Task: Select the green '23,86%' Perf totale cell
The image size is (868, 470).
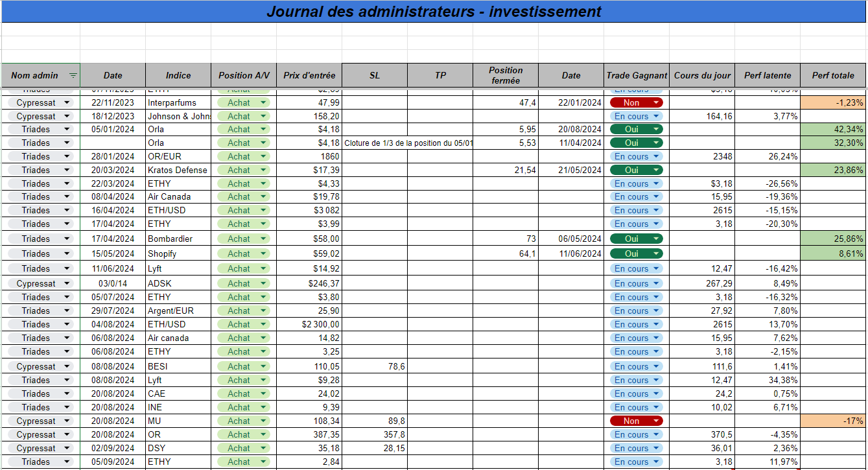Action: [x=833, y=170]
